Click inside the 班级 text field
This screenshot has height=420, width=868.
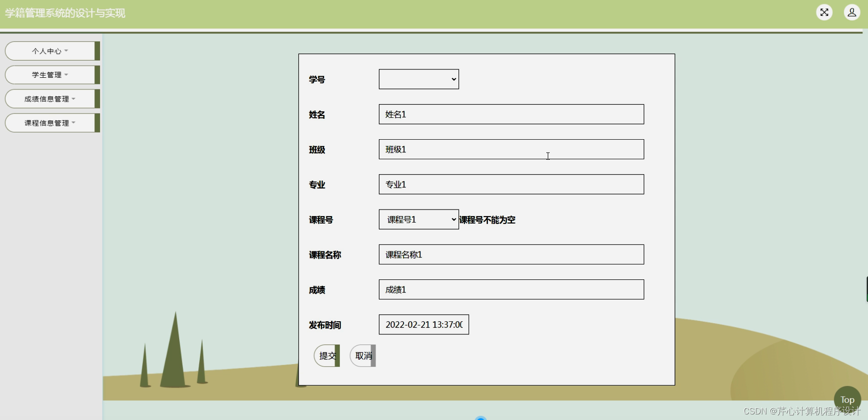click(x=511, y=149)
